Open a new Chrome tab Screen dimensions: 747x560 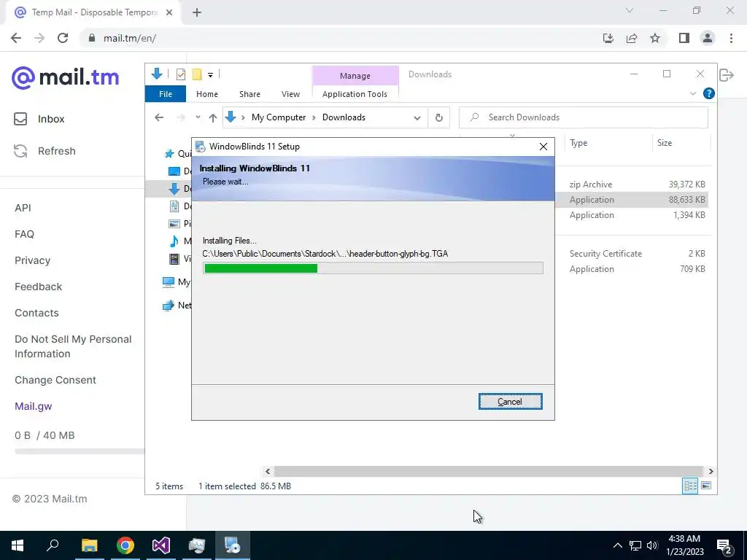[x=197, y=12]
